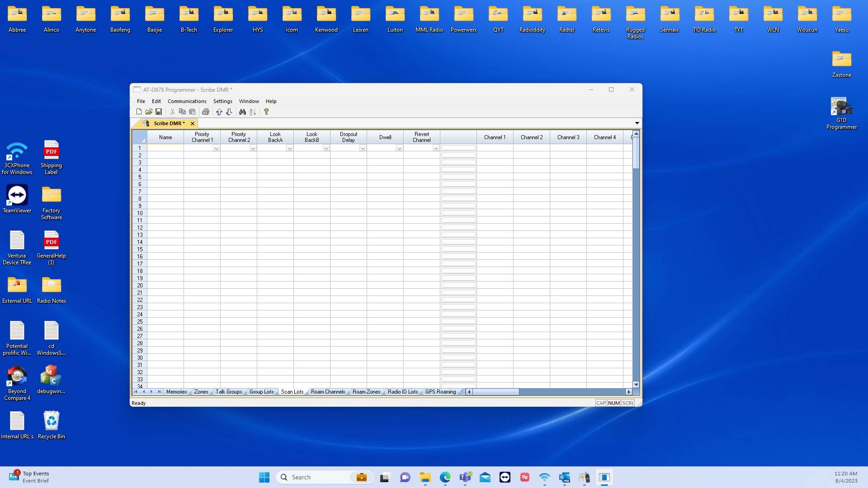Screen dimensions: 868x488
Task: Open File Explorer from the taskbar
Action: coord(425,477)
